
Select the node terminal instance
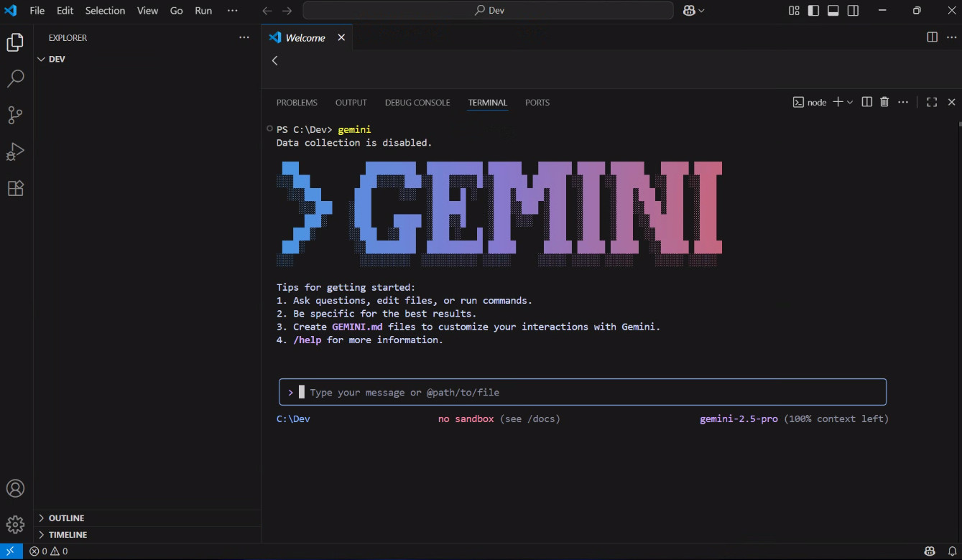tap(810, 102)
